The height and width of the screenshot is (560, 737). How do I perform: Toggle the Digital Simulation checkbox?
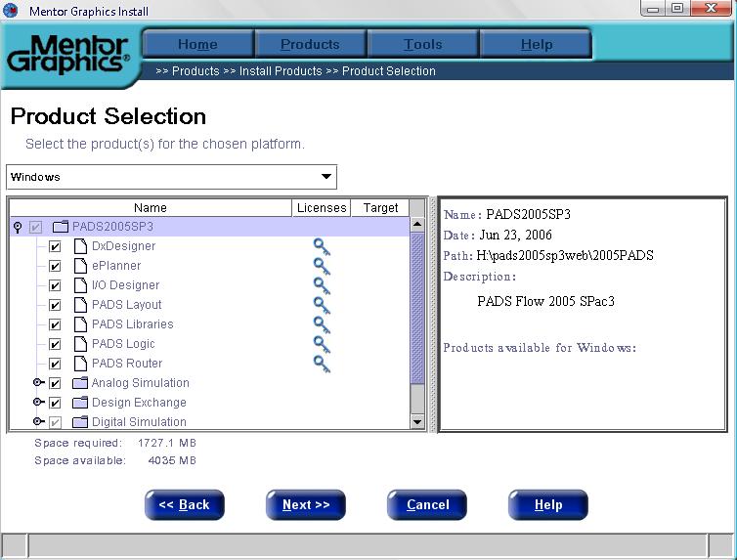tap(55, 422)
